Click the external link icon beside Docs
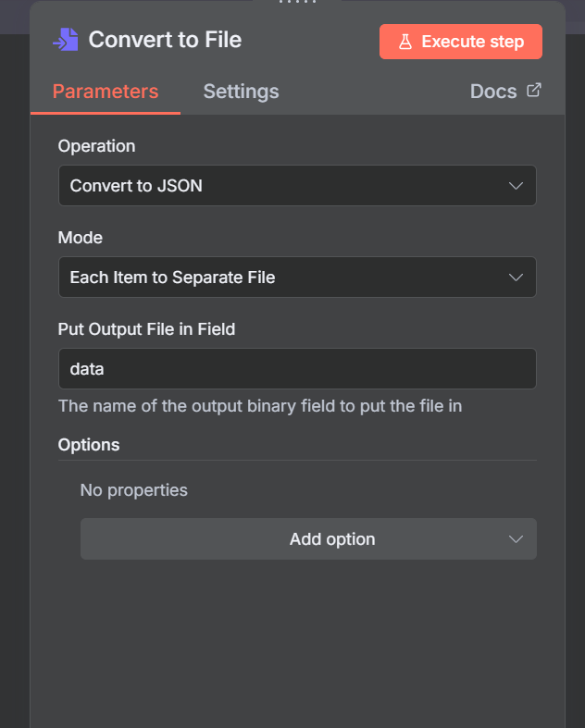 click(x=534, y=91)
